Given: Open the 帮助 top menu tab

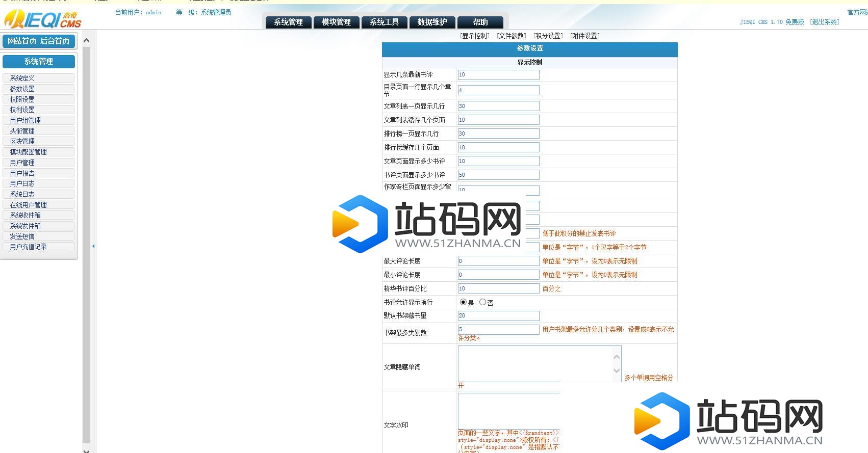Looking at the screenshot, I should [x=480, y=22].
